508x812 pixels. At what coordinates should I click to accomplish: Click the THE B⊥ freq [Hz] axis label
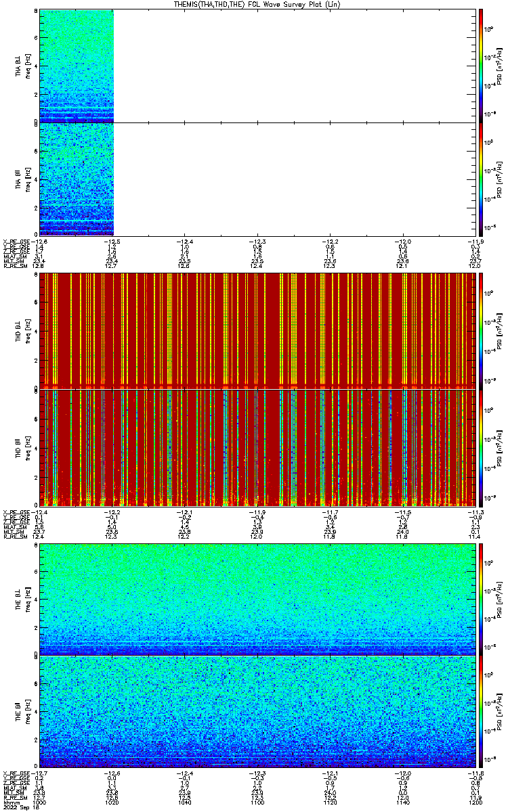(24, 599)
